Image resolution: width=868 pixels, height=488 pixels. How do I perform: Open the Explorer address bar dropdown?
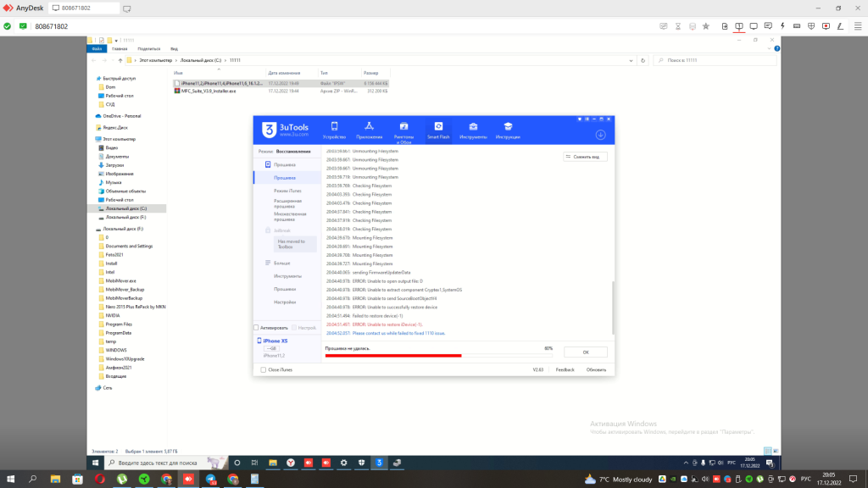point(631,60)
